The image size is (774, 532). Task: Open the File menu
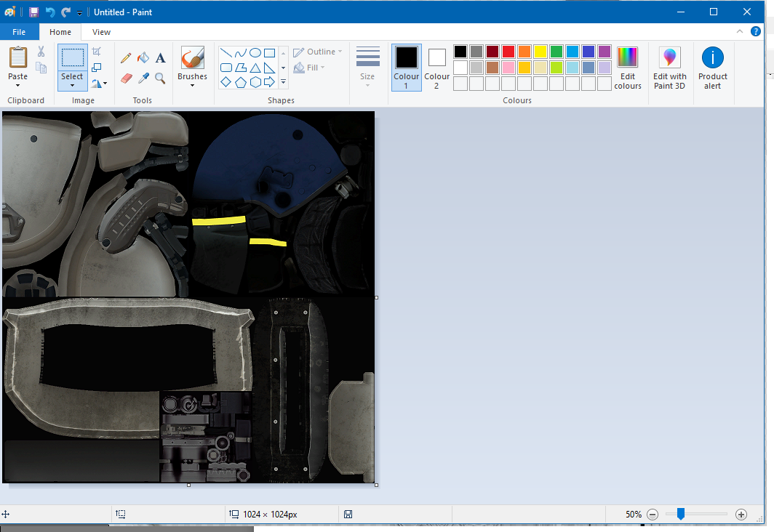(19, 32)
